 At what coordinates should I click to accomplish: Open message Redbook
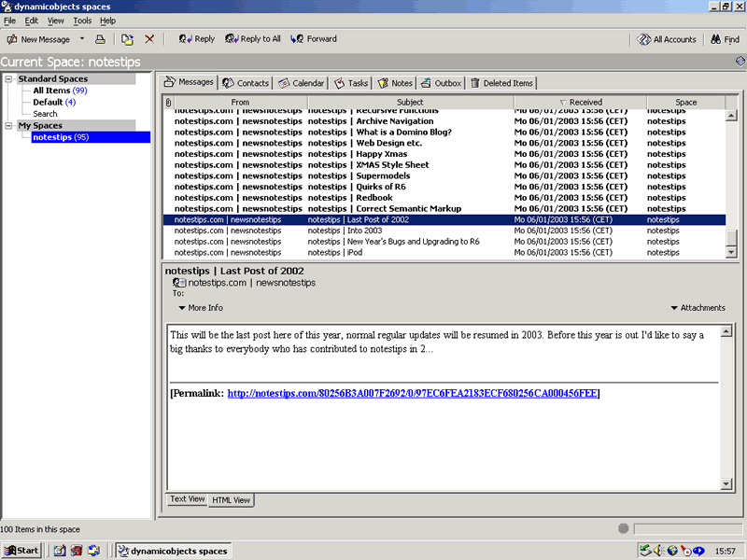pyautogui.click(x=444, y=198)
